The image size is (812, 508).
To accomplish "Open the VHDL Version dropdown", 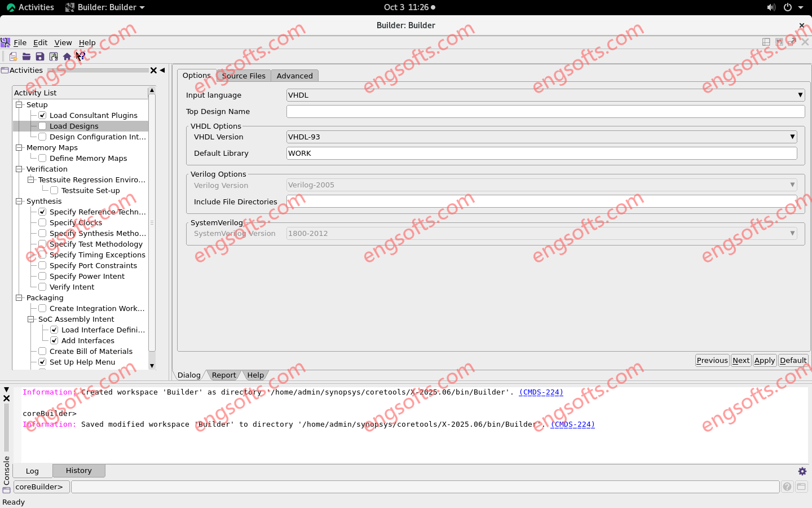I will tap(541, 137).
